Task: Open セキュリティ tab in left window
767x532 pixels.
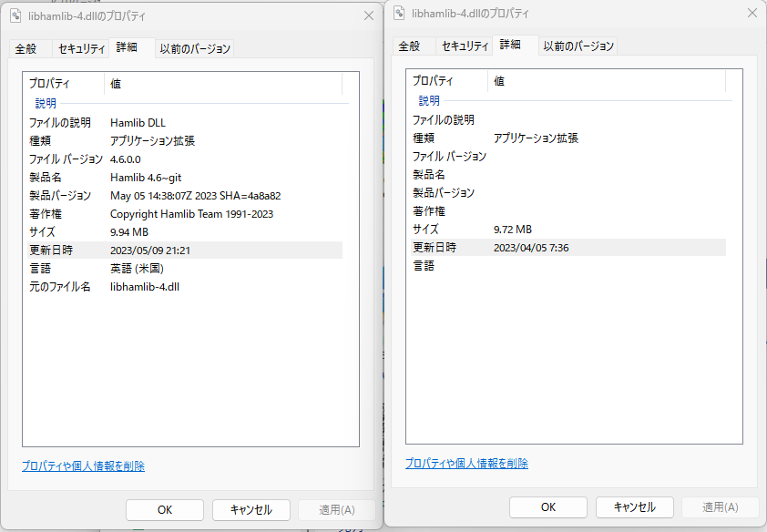Action: pyautogui.click(x=81, y=49)
